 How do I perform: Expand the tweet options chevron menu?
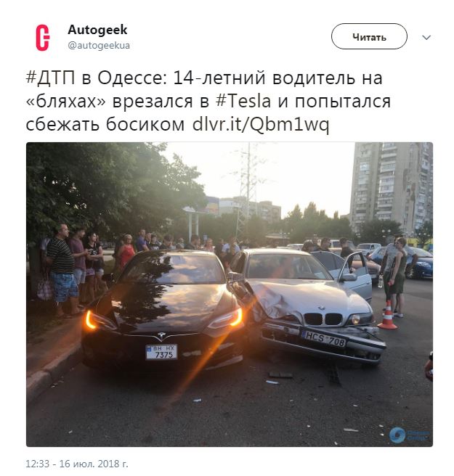(426, 37)
